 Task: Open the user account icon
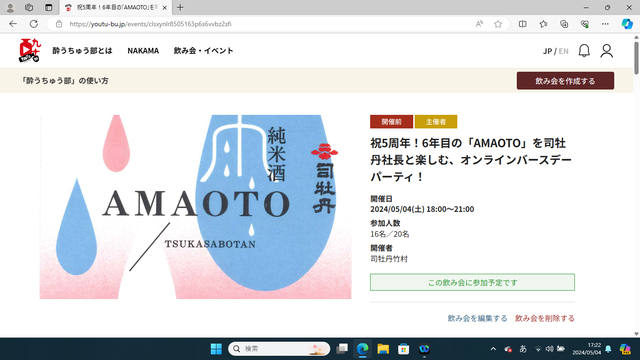(607, 51)
